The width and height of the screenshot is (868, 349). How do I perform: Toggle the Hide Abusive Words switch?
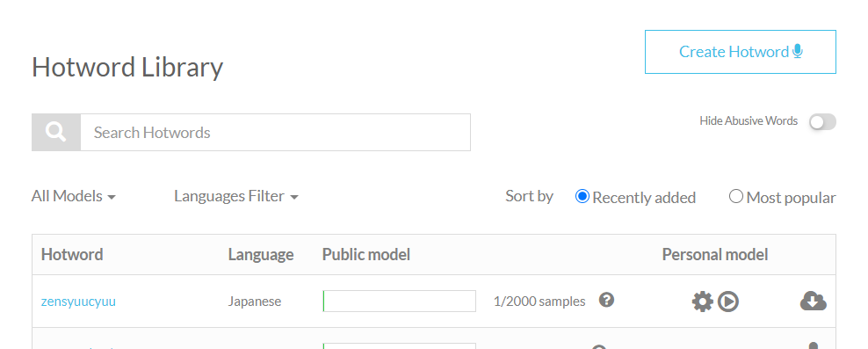(x=822, y=122)
